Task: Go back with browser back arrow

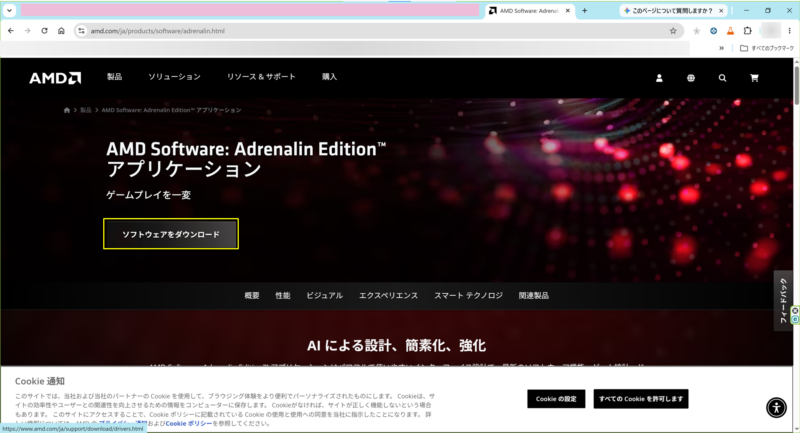Action: click(x=11, y=31)
